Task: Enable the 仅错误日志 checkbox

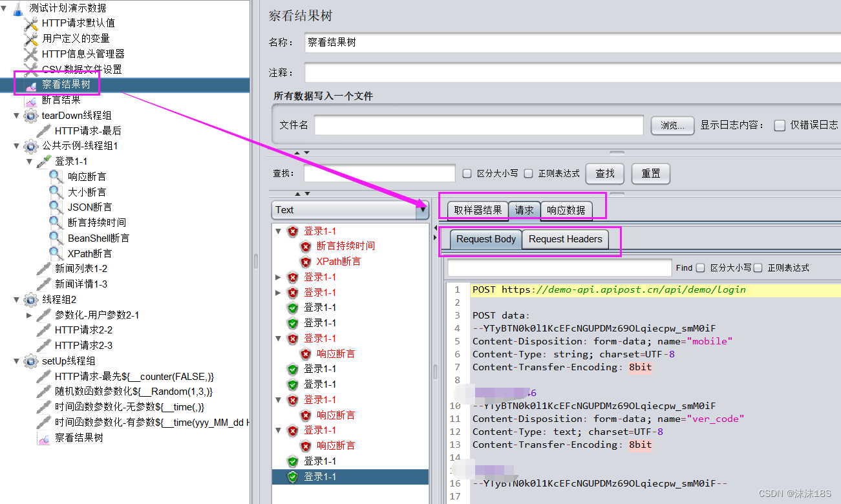Action: click(x=780, y=125)
